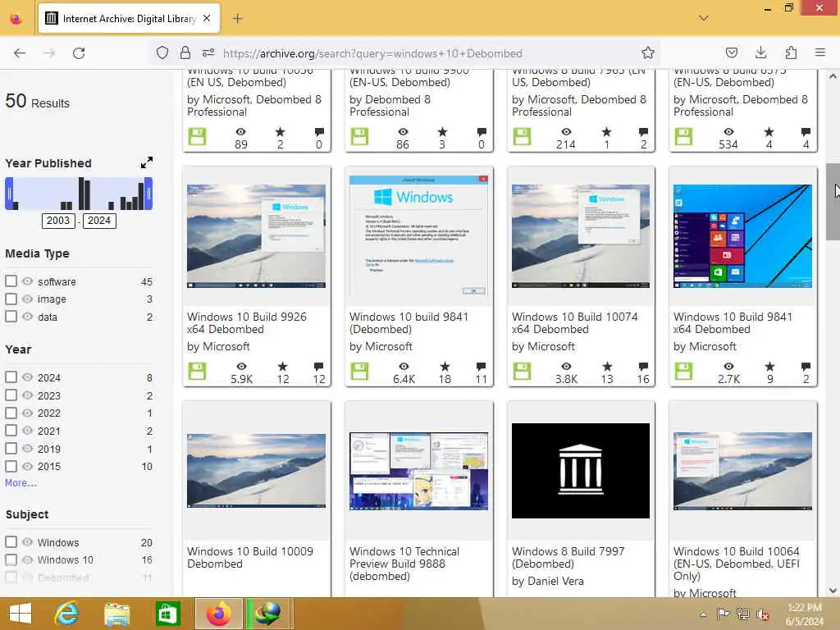Reload the current page
840x630 pixels.
79,53
